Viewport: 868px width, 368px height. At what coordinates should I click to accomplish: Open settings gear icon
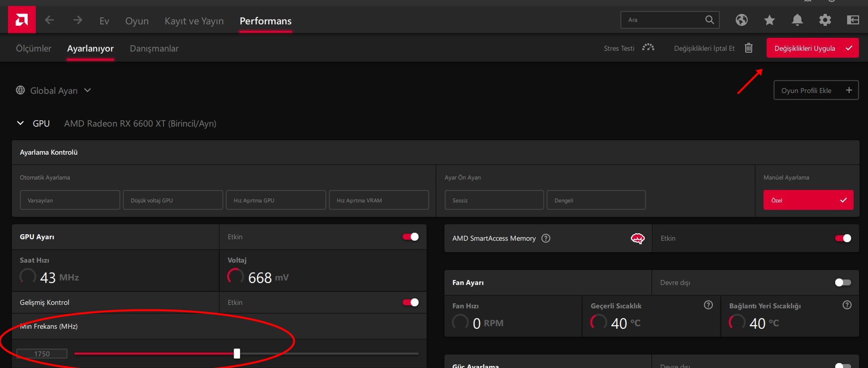825,20
